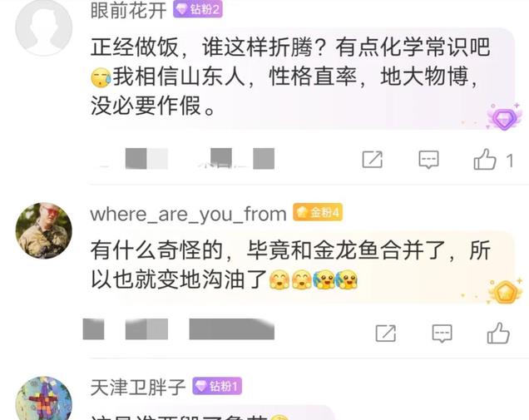Open the where_are_you_from avatar photo

[44, 230]
